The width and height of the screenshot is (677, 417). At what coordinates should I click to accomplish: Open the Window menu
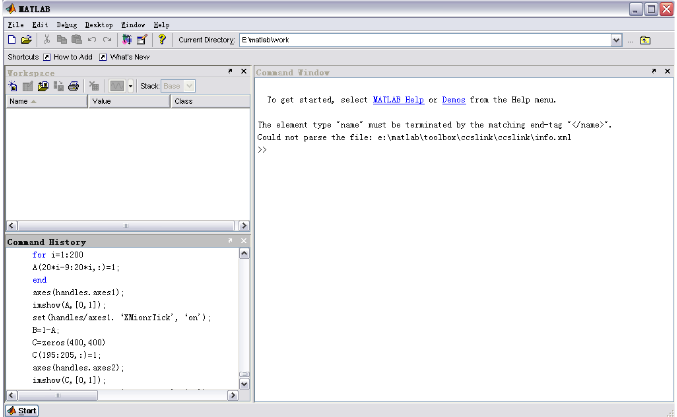coord(133,25)
